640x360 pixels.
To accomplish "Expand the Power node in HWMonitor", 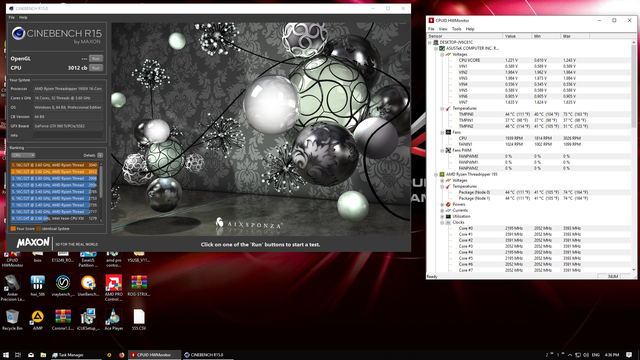I will point(442,204).
